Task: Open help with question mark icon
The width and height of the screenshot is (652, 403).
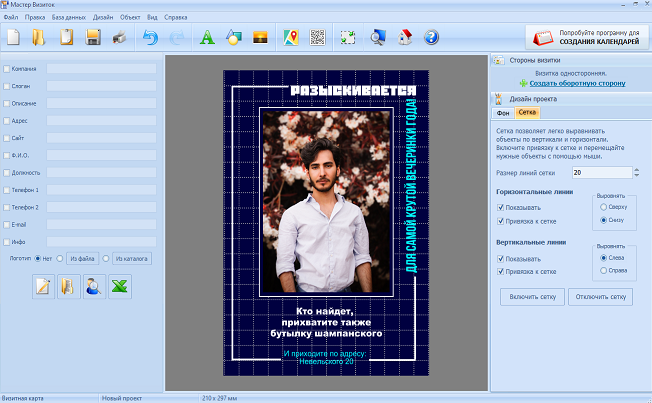Action: click(x=431, y=37)
